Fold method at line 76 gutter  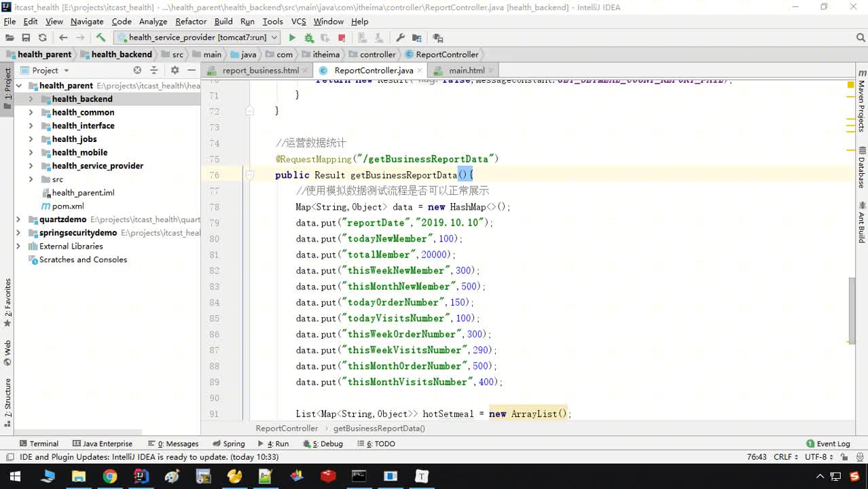point(250,175)
